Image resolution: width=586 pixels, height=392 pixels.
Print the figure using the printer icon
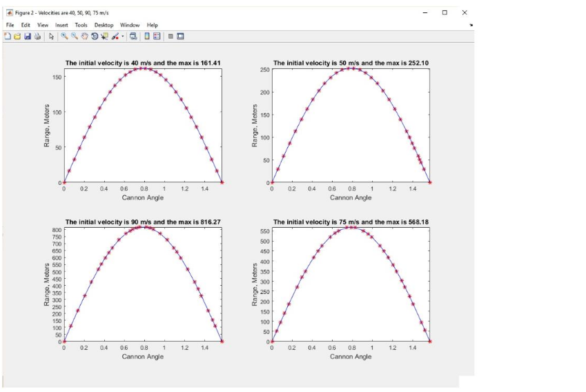(x=37, y=37)
